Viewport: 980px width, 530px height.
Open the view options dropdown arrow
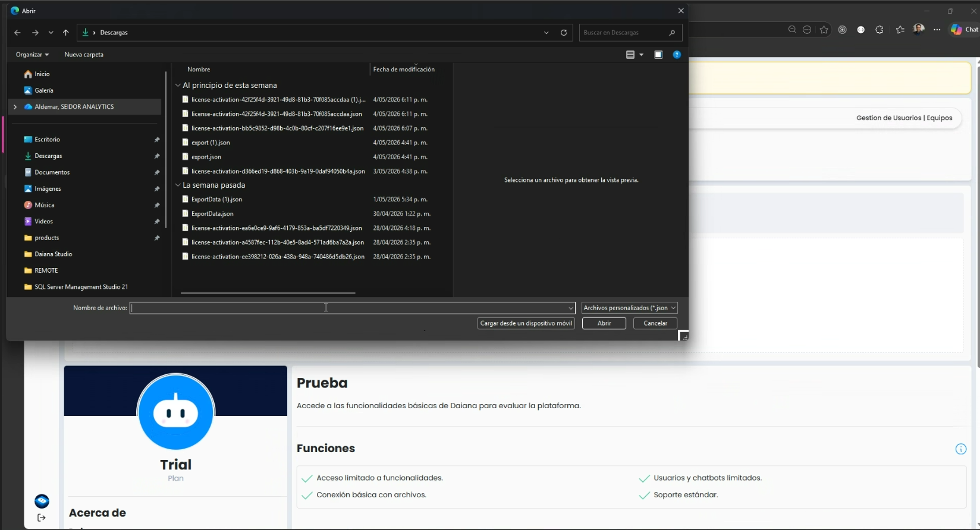[641, 55]
